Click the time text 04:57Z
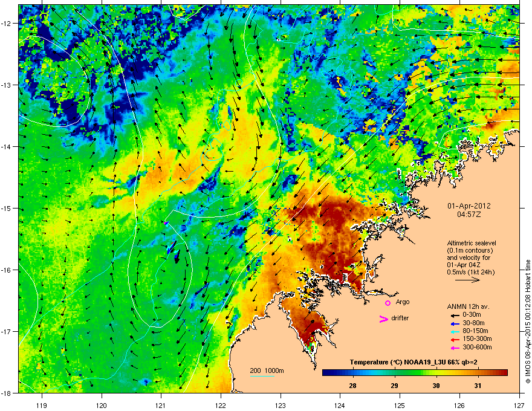The height and width of the screenshot is (411, 532). click(x=469, y=215)
